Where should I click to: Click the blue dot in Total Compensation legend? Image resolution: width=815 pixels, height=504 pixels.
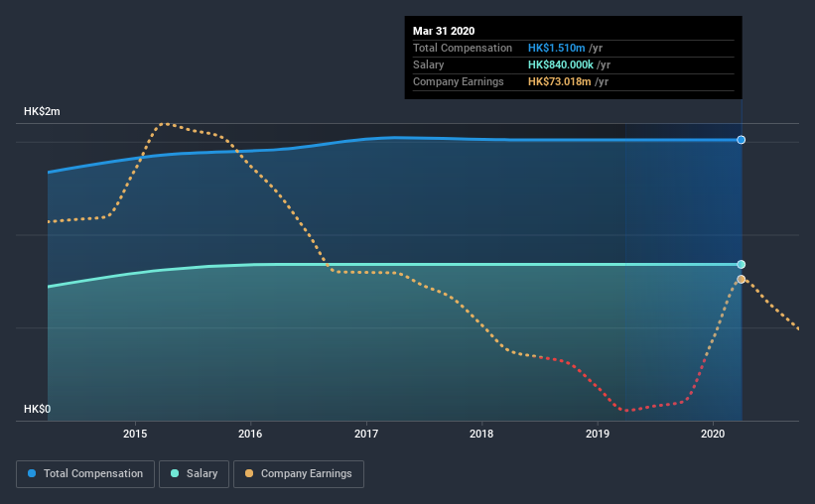tap(32, 473)
